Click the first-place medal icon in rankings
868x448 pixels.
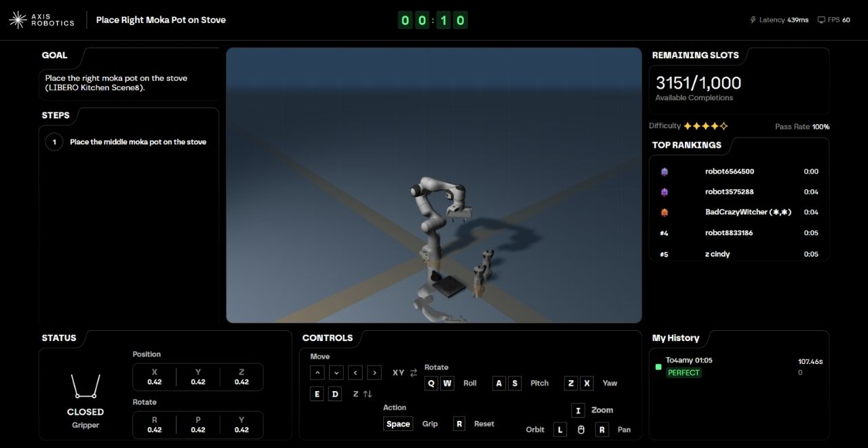click(665, 171)
